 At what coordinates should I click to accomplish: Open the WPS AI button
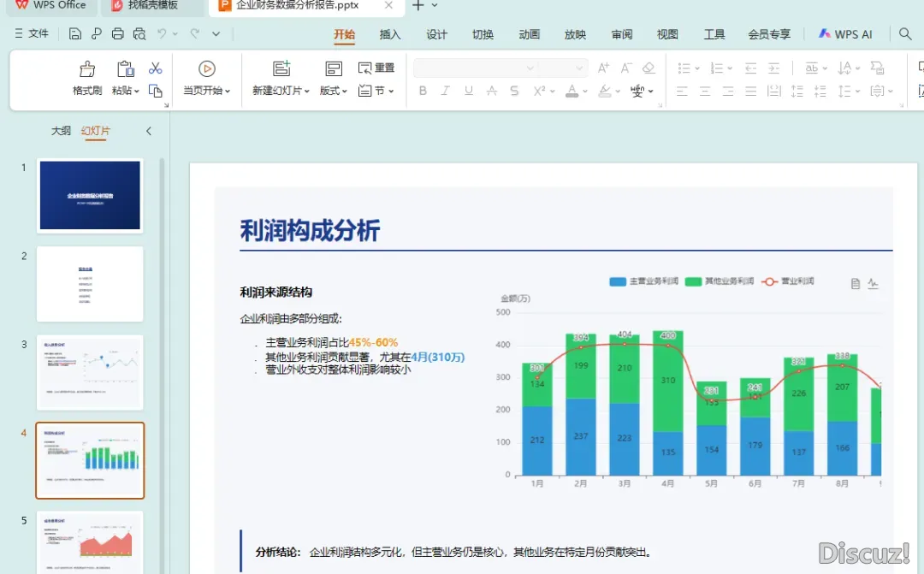845,34
